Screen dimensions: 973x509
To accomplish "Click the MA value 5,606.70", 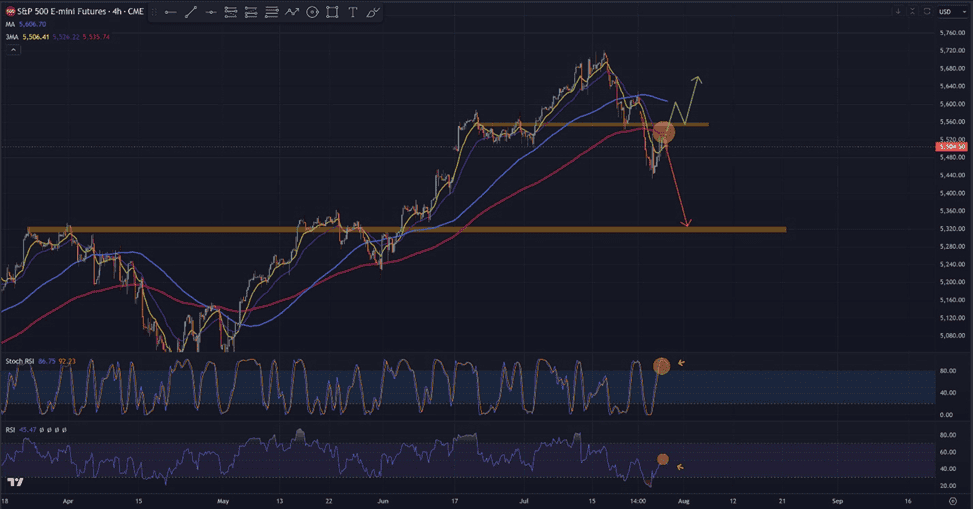I will [x=33, y=24].
